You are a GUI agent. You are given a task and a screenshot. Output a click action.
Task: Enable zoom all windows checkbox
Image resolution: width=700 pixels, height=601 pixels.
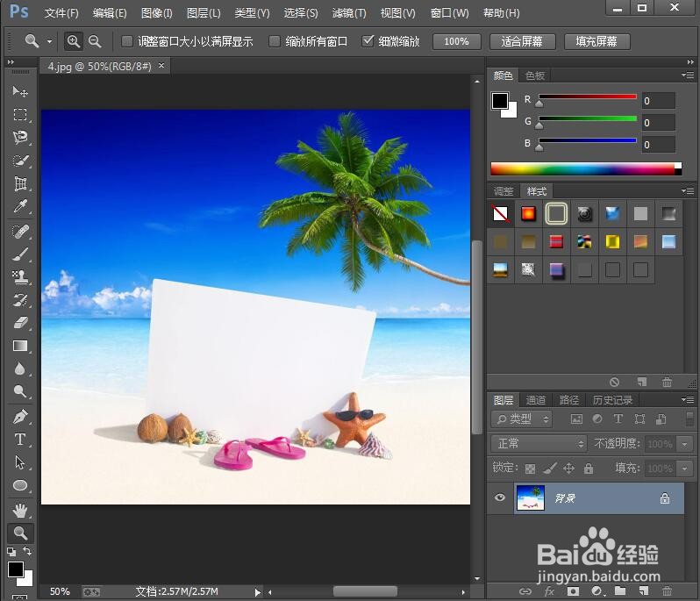click(x=274, y=41)
